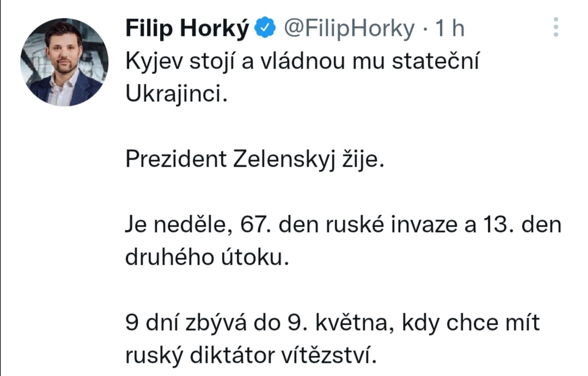Click the "1 h" tweet timestamp

click(449, 28)
